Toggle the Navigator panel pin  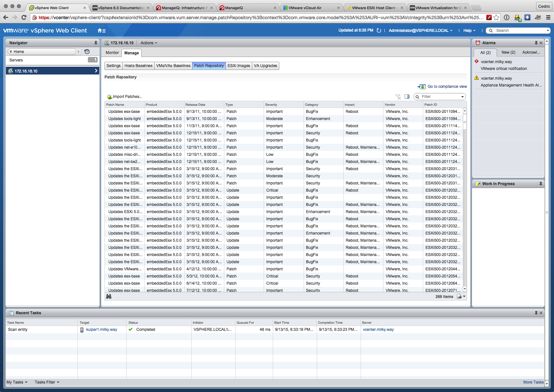pyautogui.click(x=96, y=43)
